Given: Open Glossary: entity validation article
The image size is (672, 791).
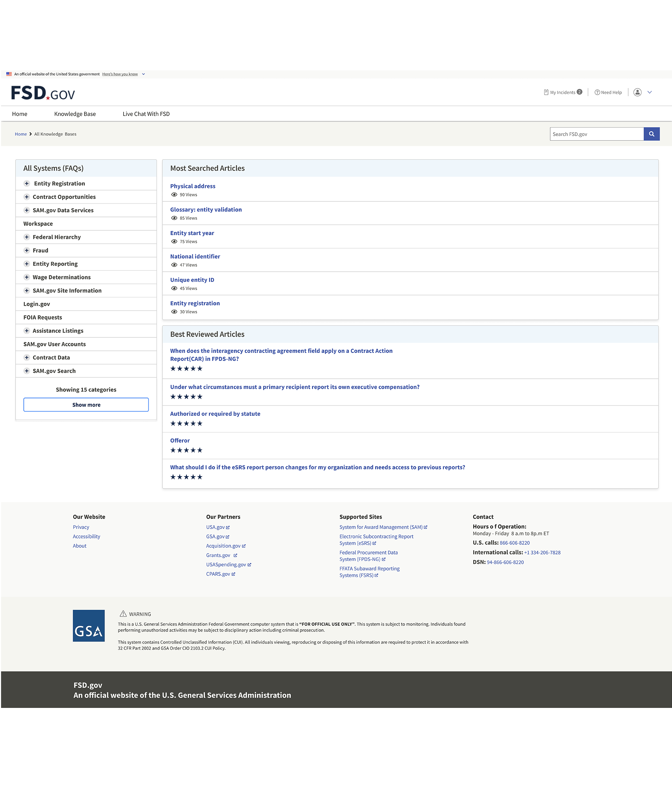Looking at the screenshot, I should pyautogui.click(x=206, y=209).
